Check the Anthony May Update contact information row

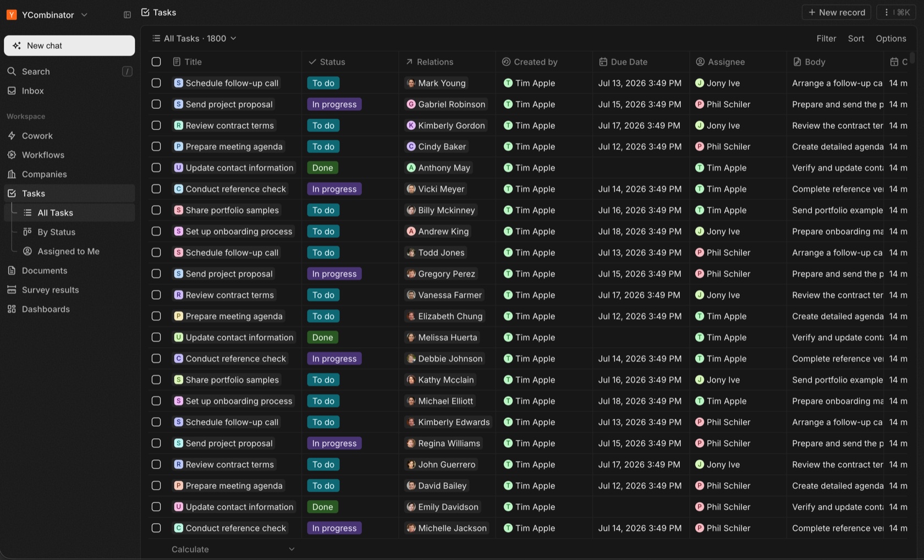(156, 168)
